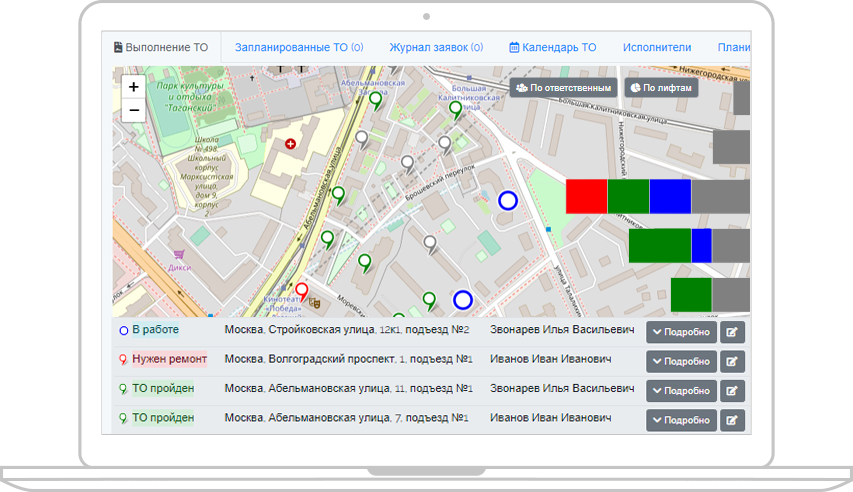
Task: Click the red segment of the bar chart
Action: (x=586, y=196)
